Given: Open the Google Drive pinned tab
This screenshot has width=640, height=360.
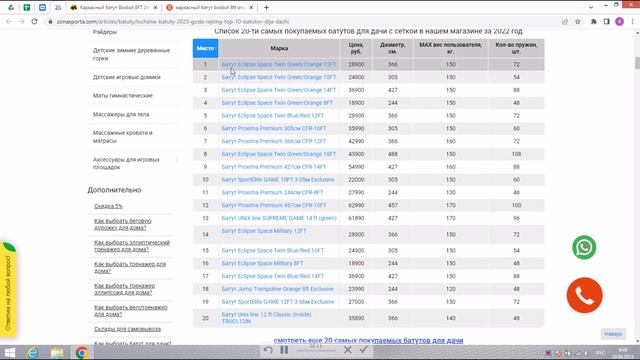Looking at the screenshot, I should 11,7.
